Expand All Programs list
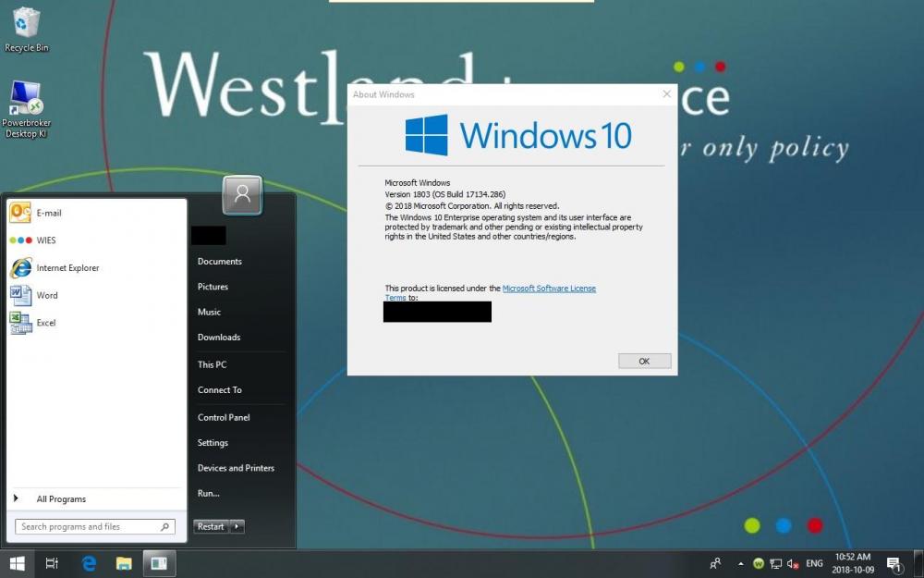The image size is (924, 578). tap(61, 499)
